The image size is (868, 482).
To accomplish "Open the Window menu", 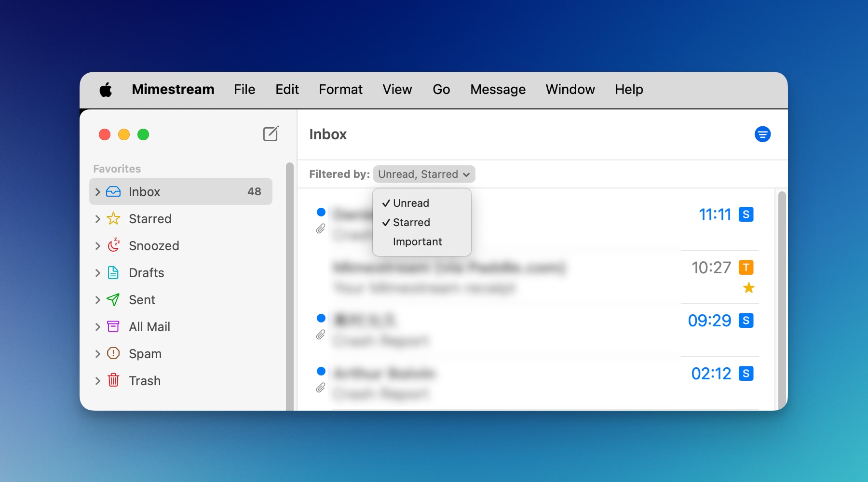I will pyautogui.click(x=570, y=89).
